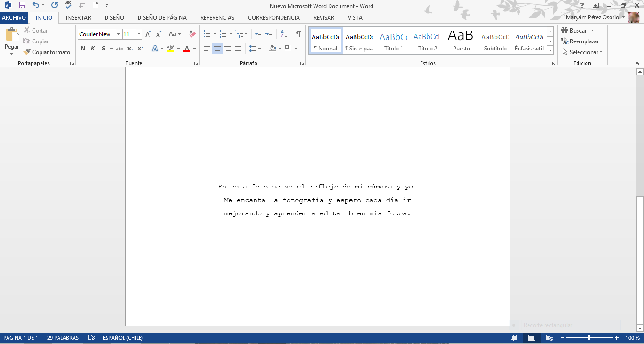
Task: Switch to the DISEÑO DE PÁGINA tab
Action: coord(162,17)
